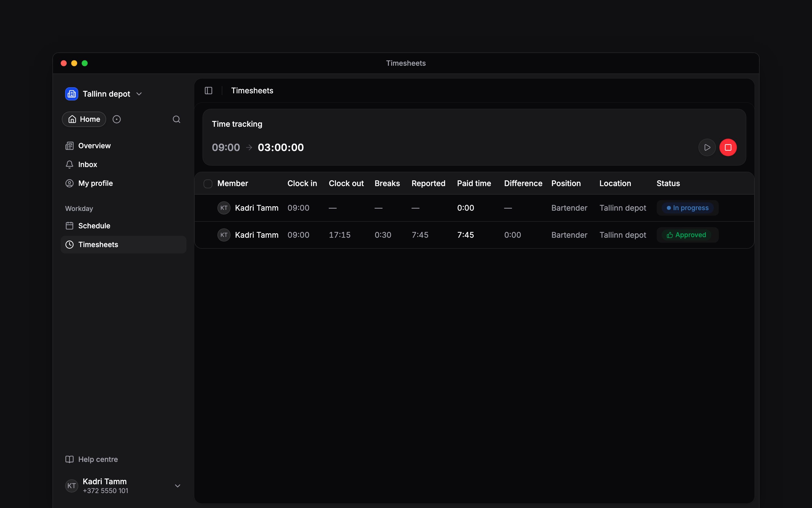This screenshot has height=508, width=812.
Task: Click the Location column header
Action: 615,183
